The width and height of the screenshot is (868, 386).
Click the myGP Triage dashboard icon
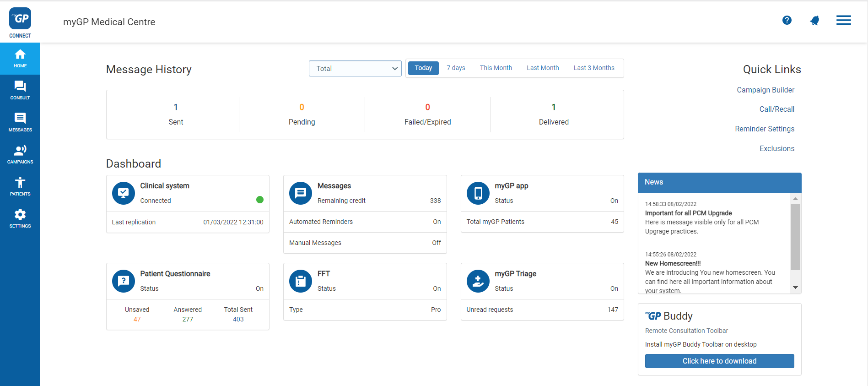tap(478, 281)
